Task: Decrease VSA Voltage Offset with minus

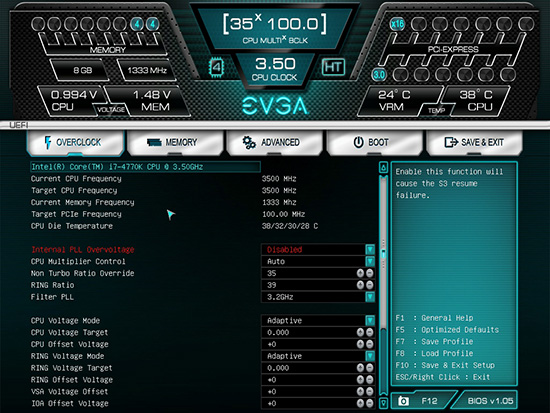Action: point(369,392)
